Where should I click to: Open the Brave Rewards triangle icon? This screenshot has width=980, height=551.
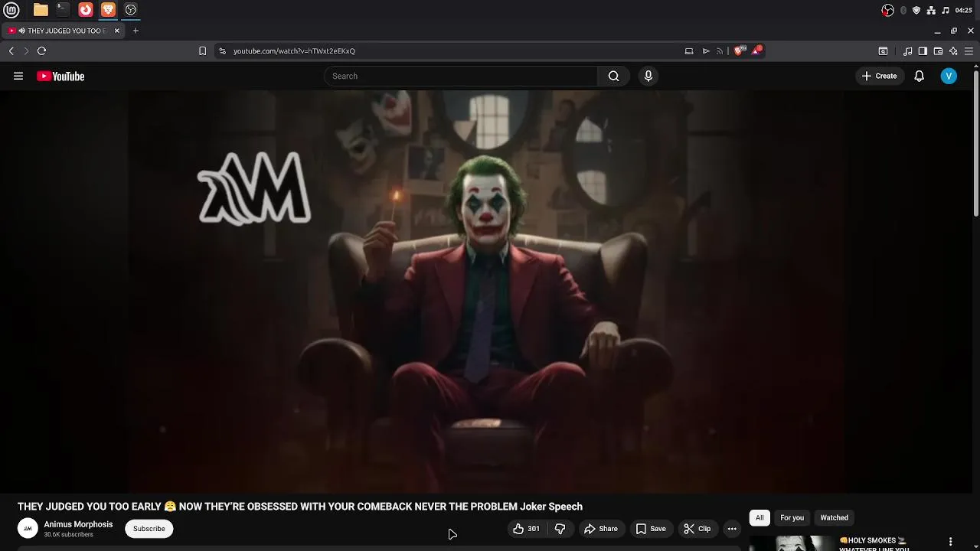756,51
